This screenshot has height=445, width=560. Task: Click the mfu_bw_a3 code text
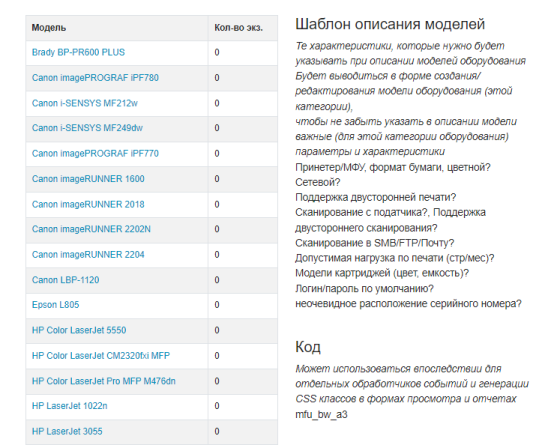[321, 415]
